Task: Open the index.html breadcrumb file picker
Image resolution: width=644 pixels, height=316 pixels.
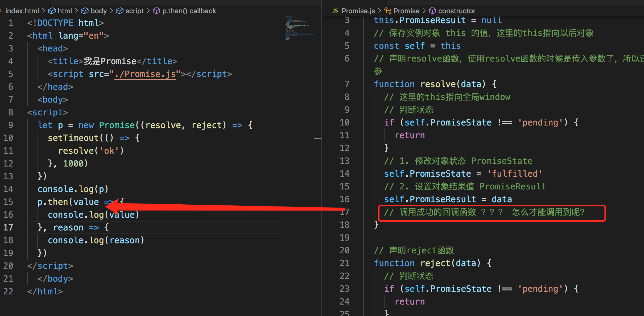Action: tap(22, 11)
